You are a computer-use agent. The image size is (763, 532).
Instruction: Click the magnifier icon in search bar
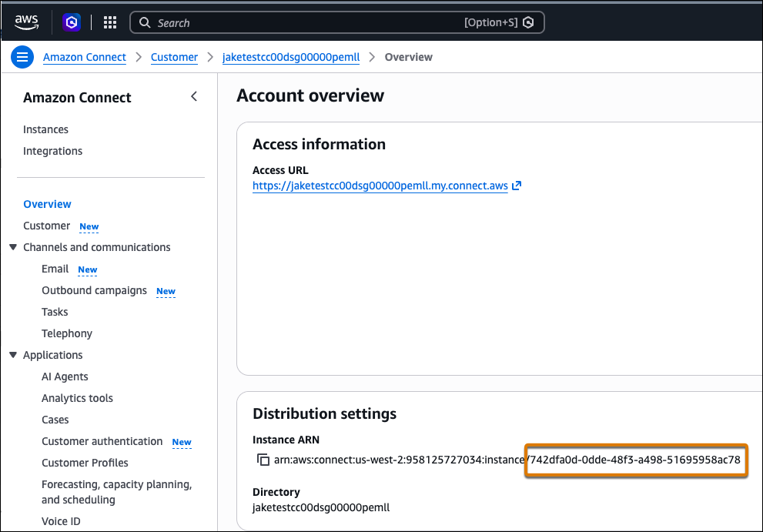point(145,22)
